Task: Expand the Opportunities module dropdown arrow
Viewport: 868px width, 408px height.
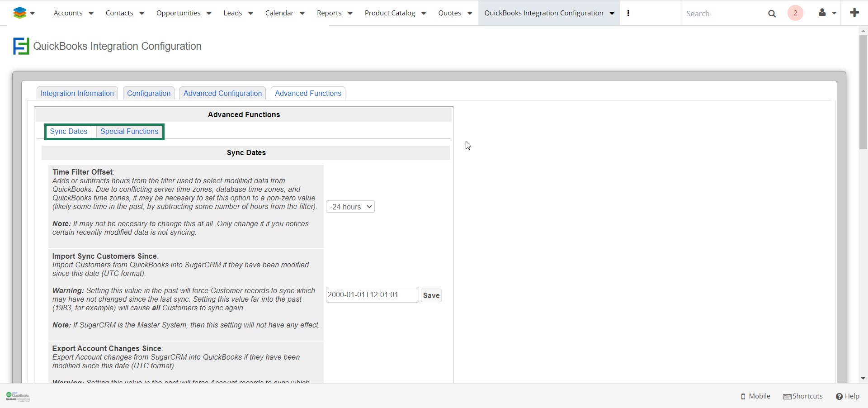Action: click(x=209, y=14)
